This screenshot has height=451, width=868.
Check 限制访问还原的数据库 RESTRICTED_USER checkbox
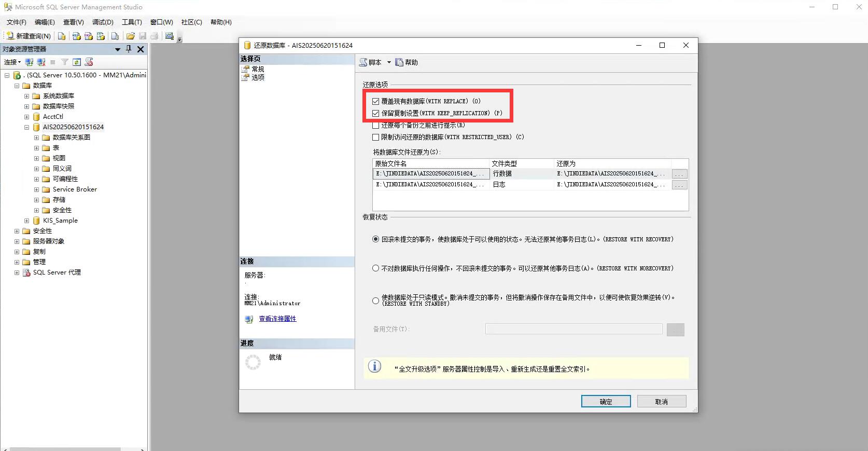pos(375,137)
